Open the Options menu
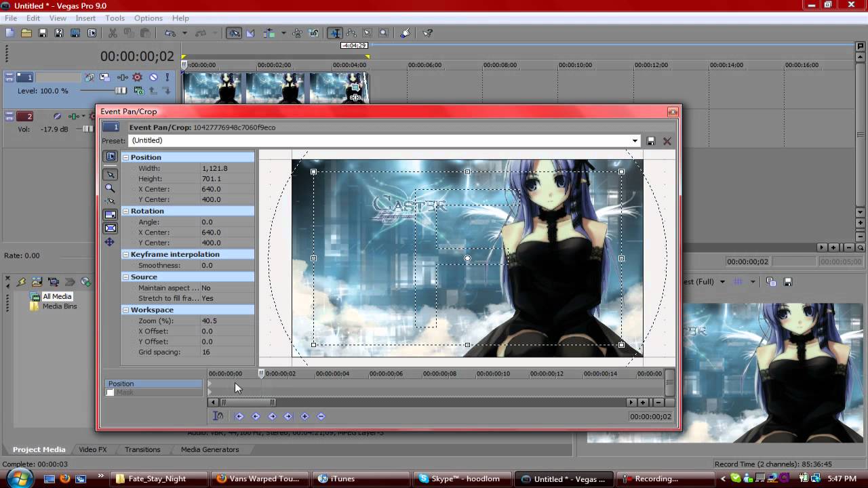868x488 pixels. 148,18
